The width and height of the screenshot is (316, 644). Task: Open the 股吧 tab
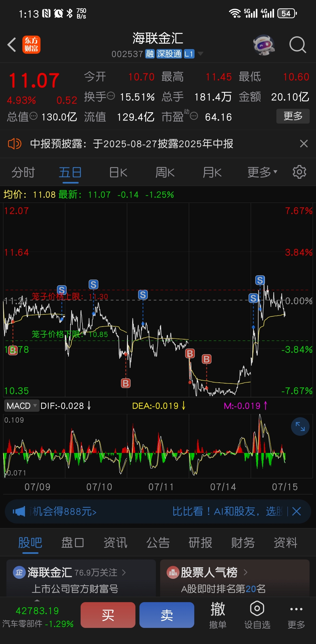click(x=30, y=543)
